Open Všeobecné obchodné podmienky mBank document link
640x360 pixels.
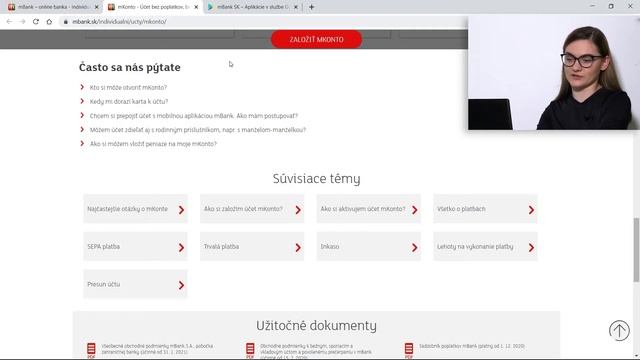pyautogui.click(x=157, y=349)
